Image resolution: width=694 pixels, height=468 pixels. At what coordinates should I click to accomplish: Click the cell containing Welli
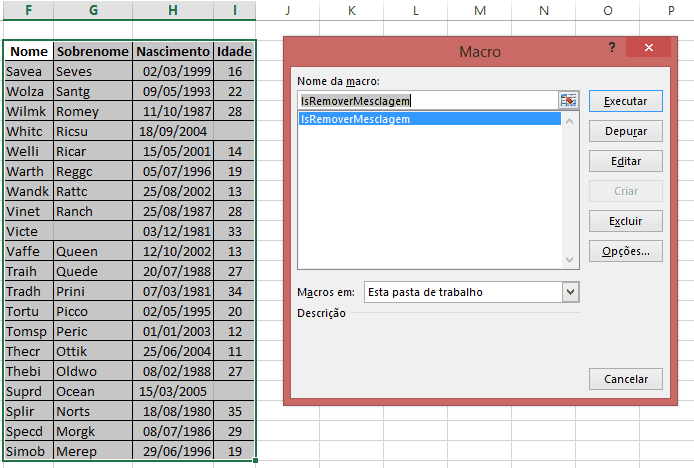(x=29, y=151)
